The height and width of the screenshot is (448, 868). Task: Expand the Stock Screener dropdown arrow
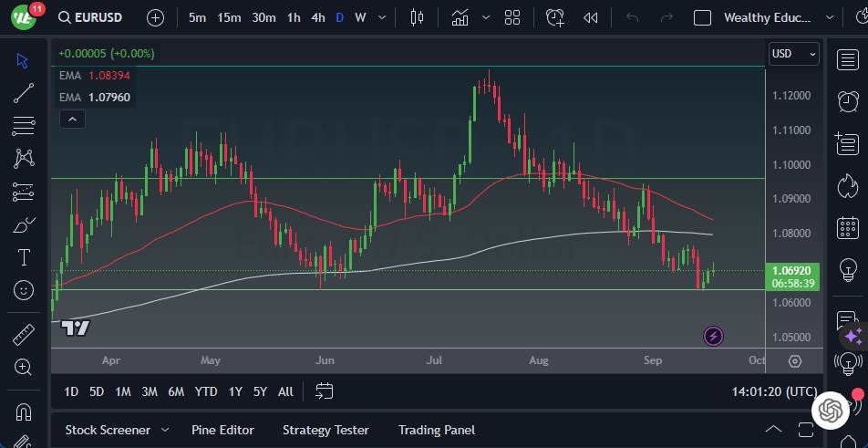click(165, 430)
